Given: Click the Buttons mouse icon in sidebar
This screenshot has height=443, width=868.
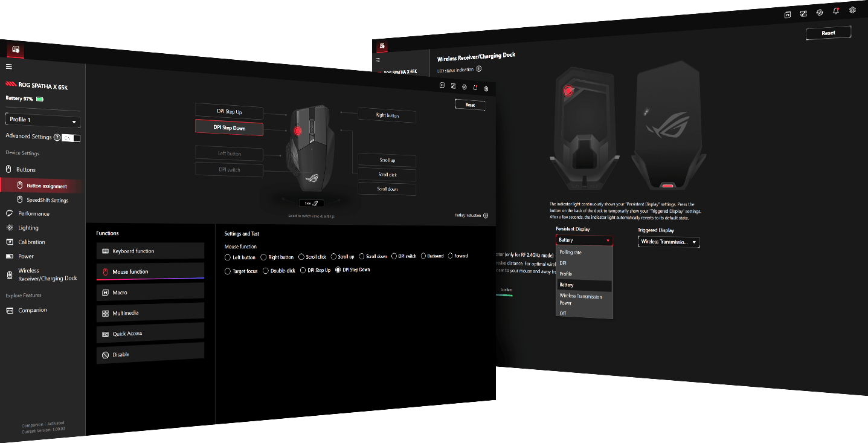Looking at the screenshot, I should tap(9, 169).
